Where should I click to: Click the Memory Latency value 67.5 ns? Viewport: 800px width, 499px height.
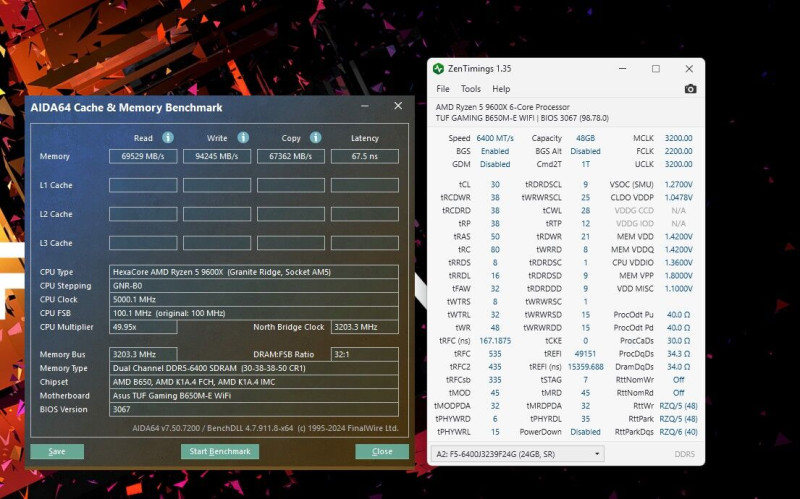tap(365, 156)
